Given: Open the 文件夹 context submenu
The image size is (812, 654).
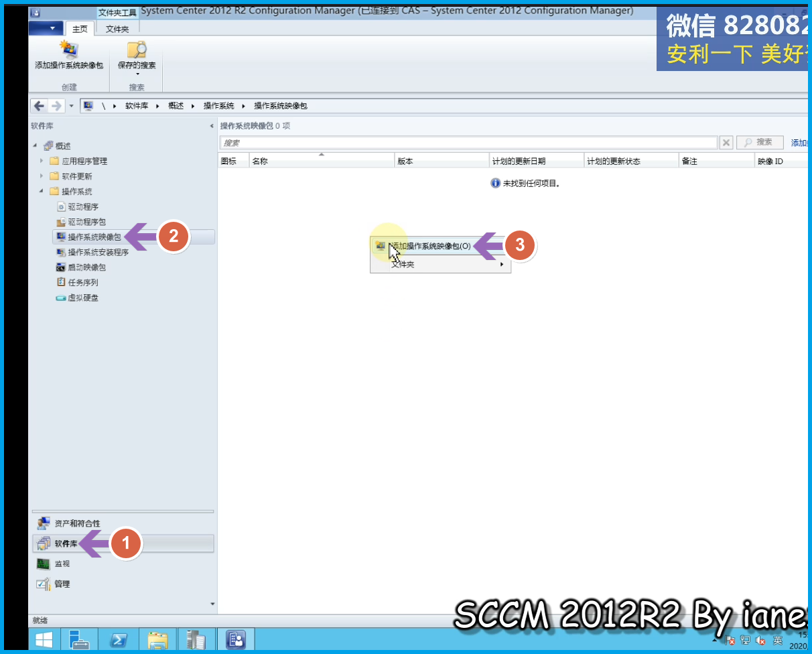Looking at the screenshot, I should pyautogui.click(x=441, y=265).
